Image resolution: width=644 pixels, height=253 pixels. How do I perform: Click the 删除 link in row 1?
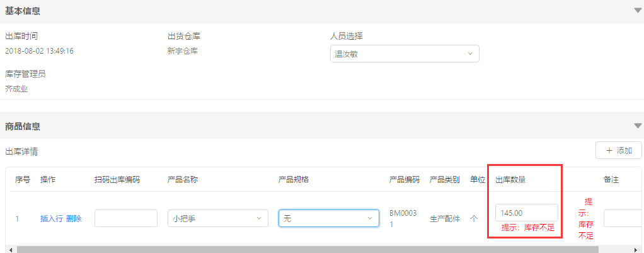(74, 219)
